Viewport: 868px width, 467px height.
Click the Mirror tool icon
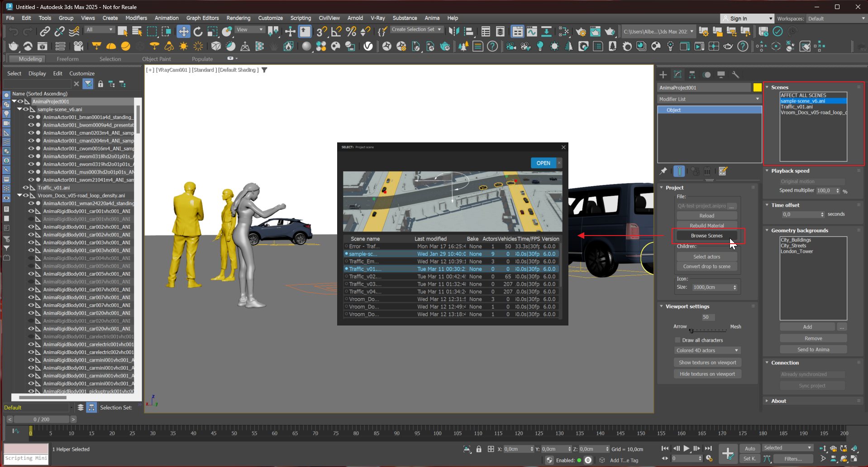(454, 31)
